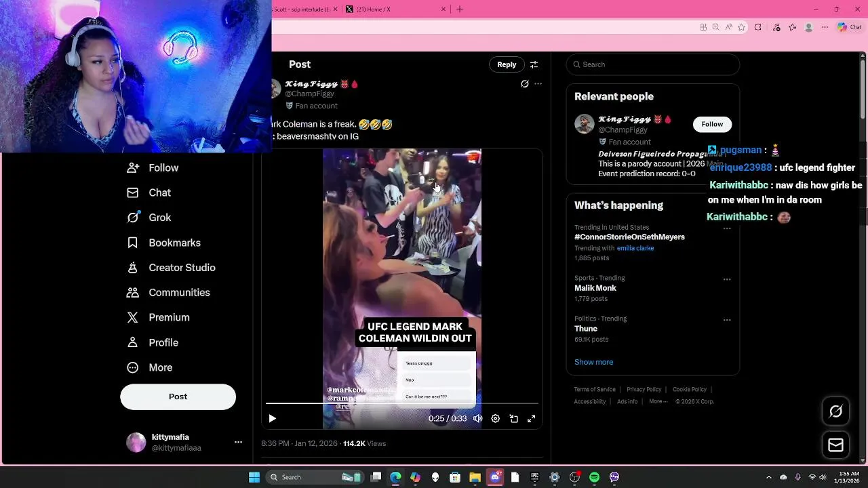The height and width of the screenshot is (488, 868).
Task: Open the browser settings and more menu
Action: (x=825, y=27)
